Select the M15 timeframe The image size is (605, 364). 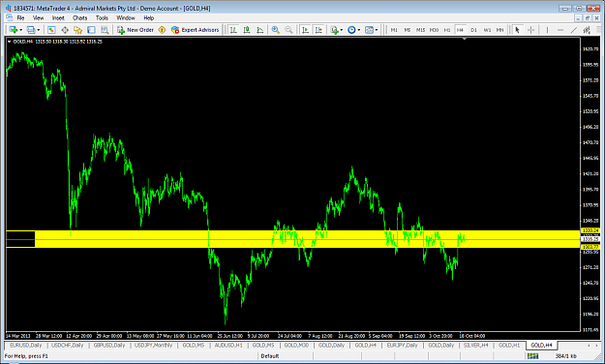click(x=420, y=30)
